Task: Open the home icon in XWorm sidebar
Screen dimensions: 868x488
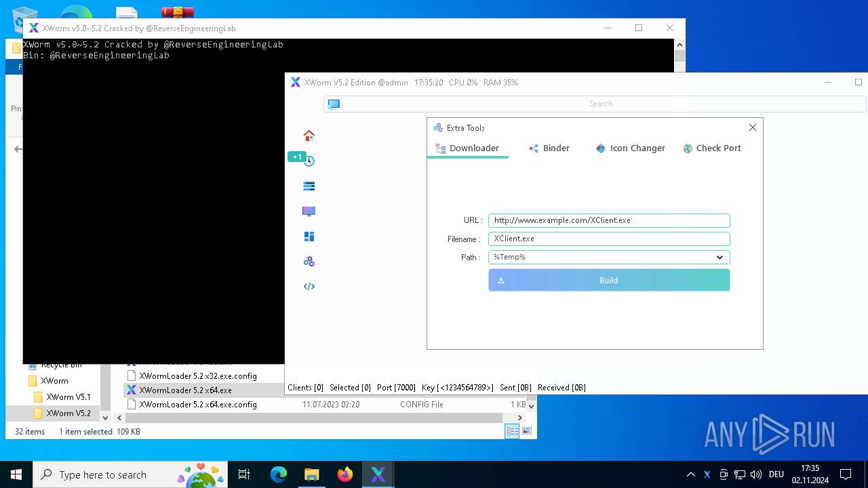Action: tap(309, 136)
